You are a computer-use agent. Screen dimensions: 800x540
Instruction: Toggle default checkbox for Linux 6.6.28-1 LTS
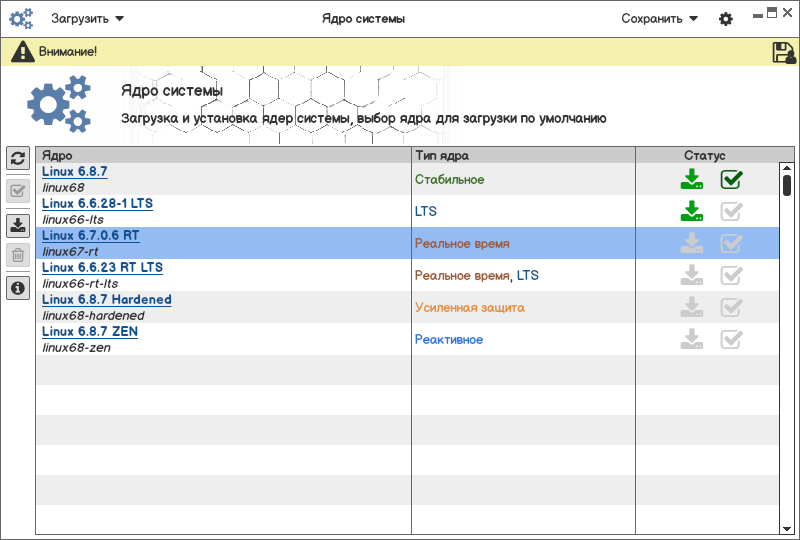click(732, 212)
